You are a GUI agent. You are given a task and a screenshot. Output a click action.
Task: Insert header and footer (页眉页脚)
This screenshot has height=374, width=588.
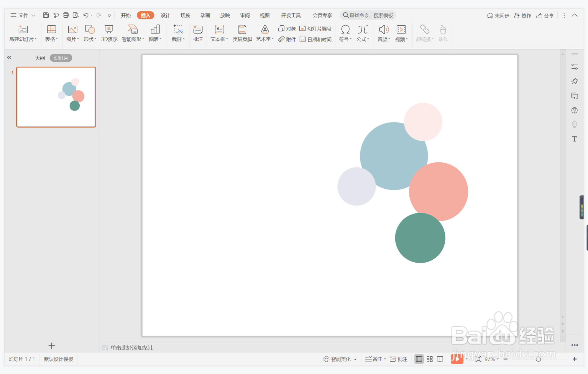pyautogui.click(x=242, y=29)
